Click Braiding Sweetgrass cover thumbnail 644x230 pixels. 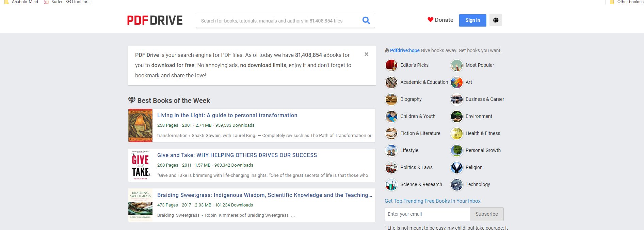pyautogui.click(x=140, y=205)
